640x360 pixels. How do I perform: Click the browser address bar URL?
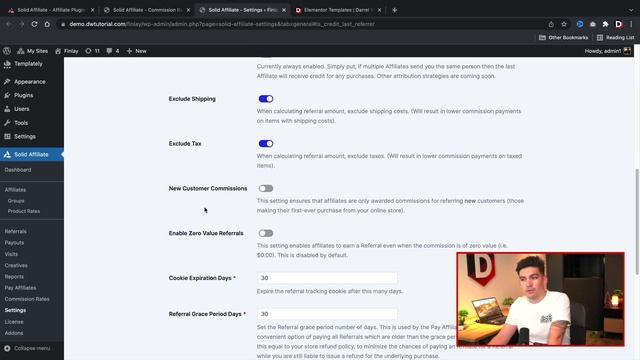coord(222,24)
